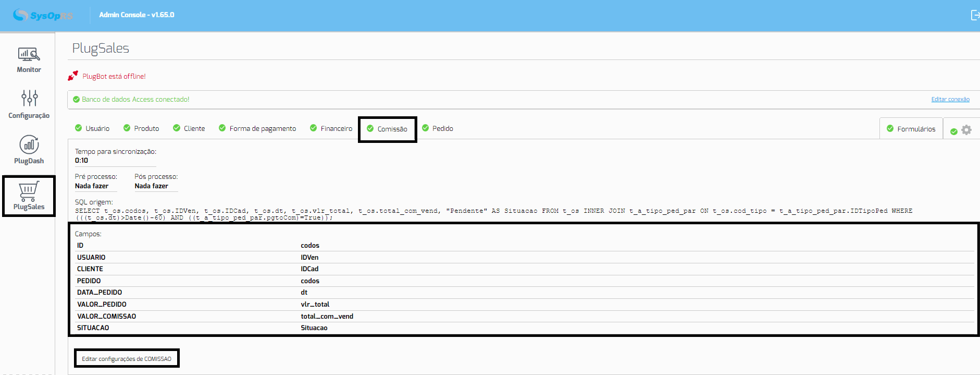
Task: Click the IDCad mapped value
Action: pos(309,269)
